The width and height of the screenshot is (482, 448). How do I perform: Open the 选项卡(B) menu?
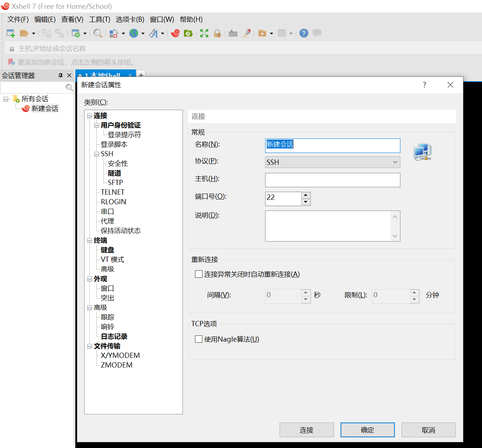point(130,20)
